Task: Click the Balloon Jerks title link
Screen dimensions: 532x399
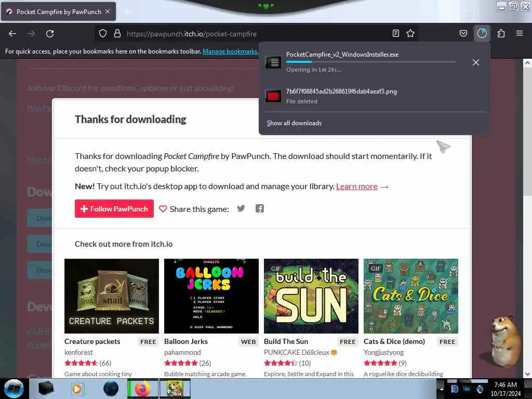Action: 186,341
